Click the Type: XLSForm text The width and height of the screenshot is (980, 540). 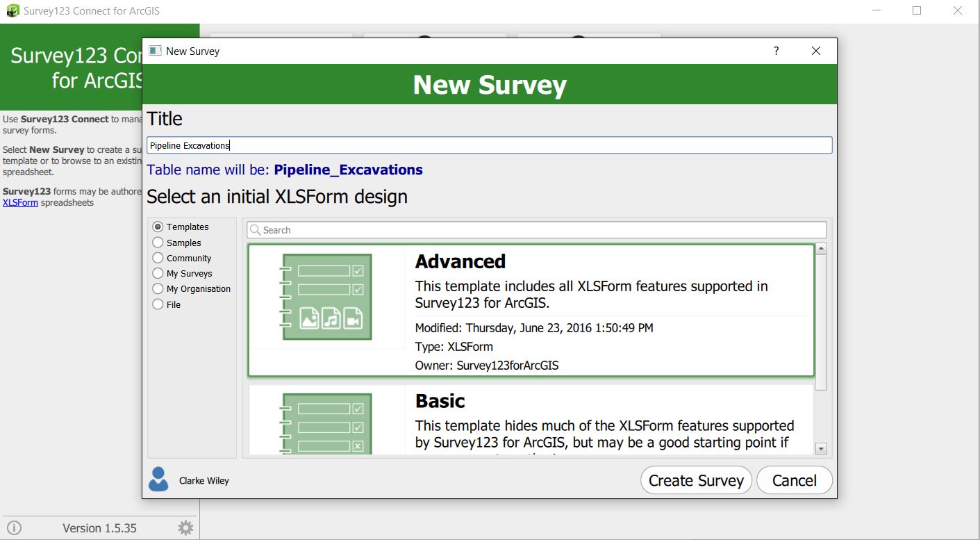tap(454, 346)
